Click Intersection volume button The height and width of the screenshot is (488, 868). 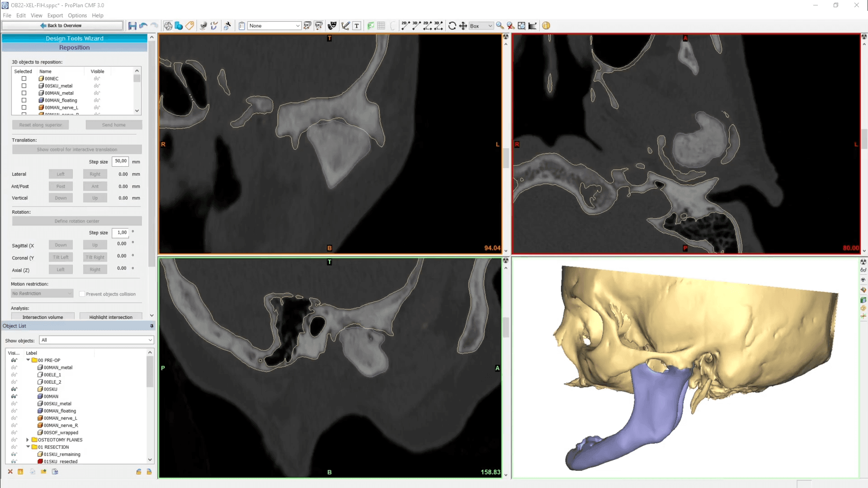click(x=43, y=317)
